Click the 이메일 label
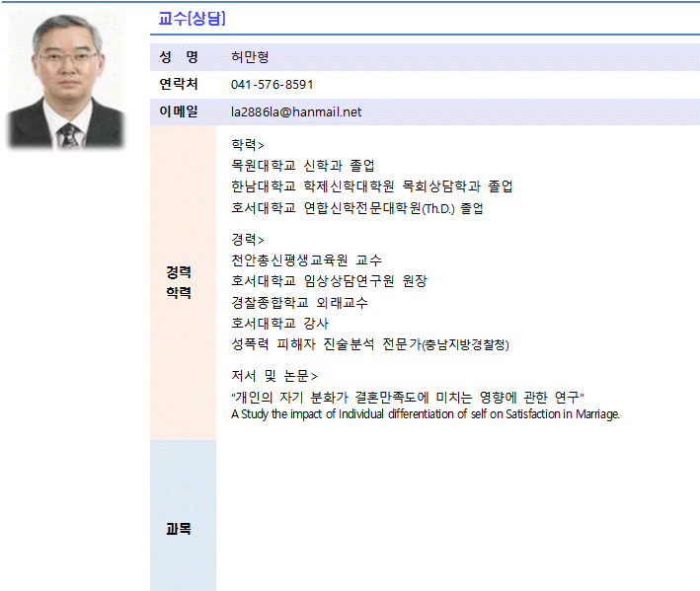This screenshot has width=700, height=591. [179, 111]
